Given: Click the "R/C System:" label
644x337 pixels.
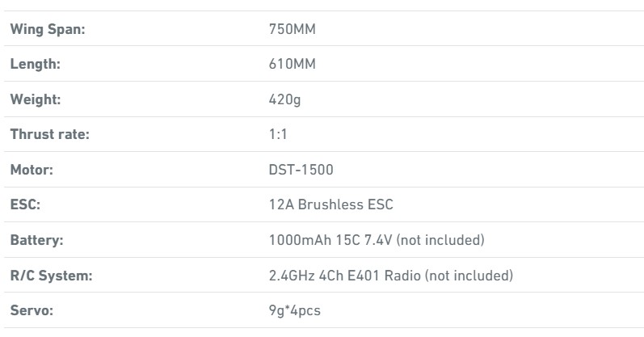Looking at the screenshot, I should pyautogui.click(x=51, y=276).
